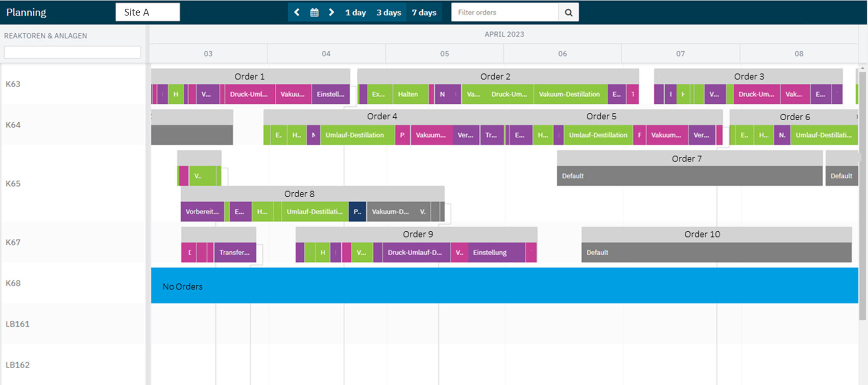Open the calendar date picker

point(314,12)
